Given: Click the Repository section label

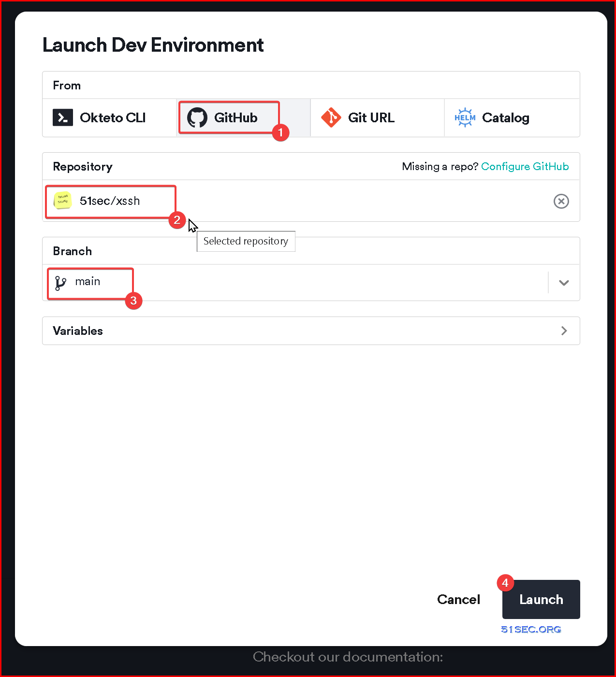Looking at the screenshot, I should 83,167.
